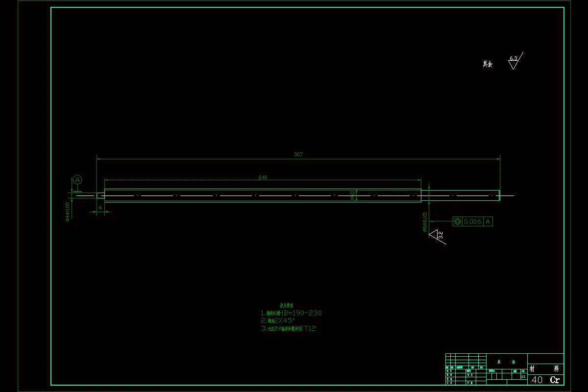The width and height of the screenshot is (588, 392).
Task: Click the datum A circle marker
Action: (77, 180)
